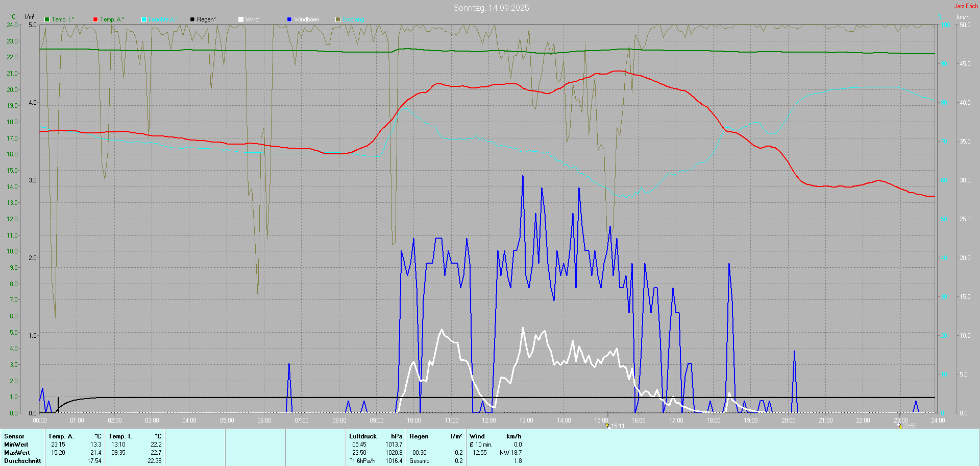Click the Windböen legend text
Viewport: 980px width, 466px height.
click(x=306, y=19)
